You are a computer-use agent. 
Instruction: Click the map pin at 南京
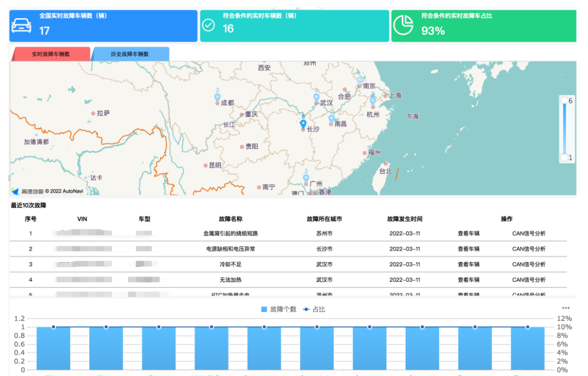point(359,81)
